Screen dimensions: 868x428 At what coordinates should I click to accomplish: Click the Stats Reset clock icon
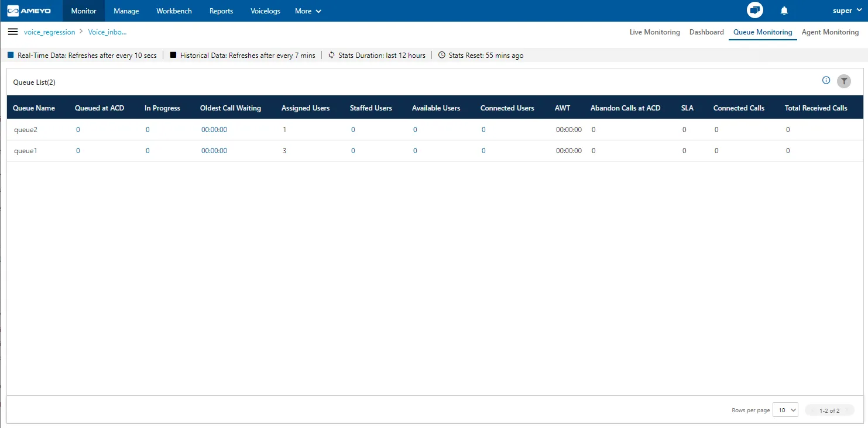tap(441, 55)
